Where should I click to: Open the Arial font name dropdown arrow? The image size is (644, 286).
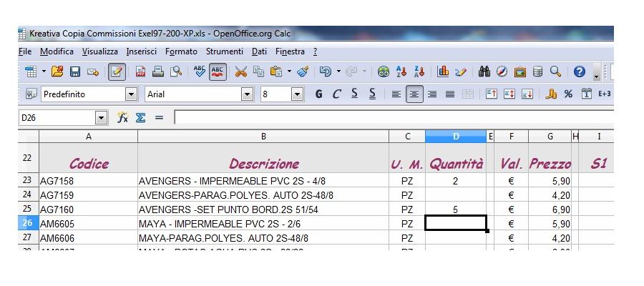pos(247,94)
